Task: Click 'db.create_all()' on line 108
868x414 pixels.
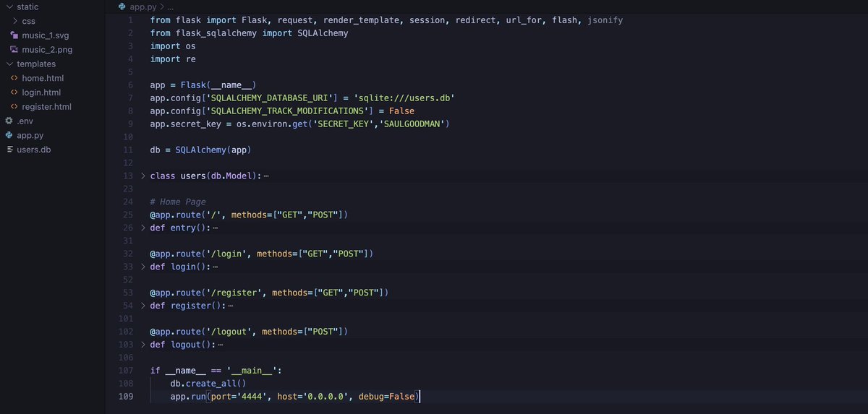Action: [x=208, y=384]
